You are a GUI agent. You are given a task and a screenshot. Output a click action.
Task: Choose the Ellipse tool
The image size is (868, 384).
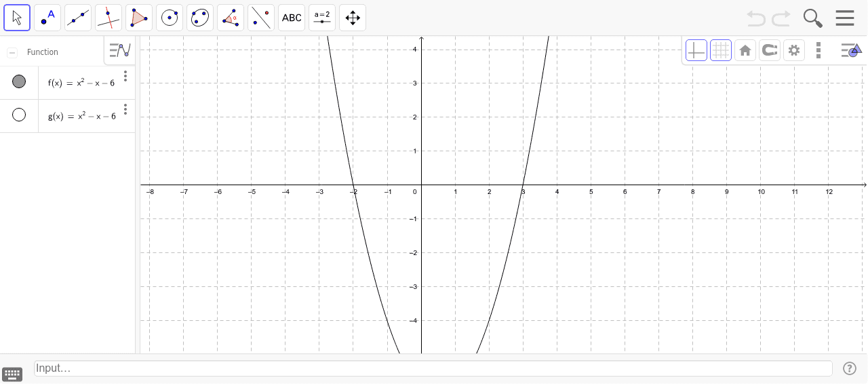[x=200, y=18]
